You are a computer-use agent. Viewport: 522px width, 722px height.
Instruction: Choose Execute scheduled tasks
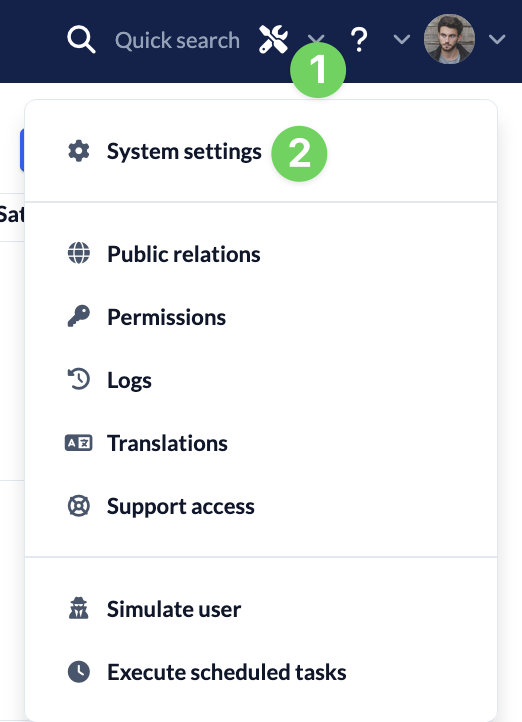(x=226, y=672)
